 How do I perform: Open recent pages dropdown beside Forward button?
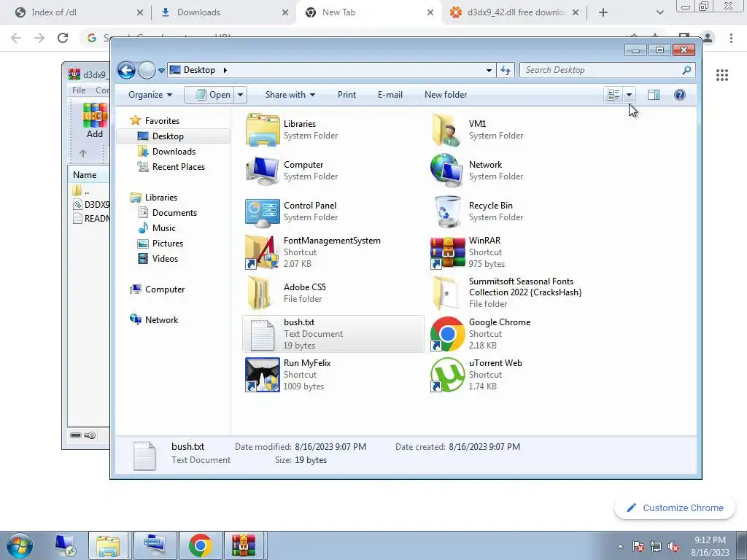pyautogui.click(x=161, y=71)
